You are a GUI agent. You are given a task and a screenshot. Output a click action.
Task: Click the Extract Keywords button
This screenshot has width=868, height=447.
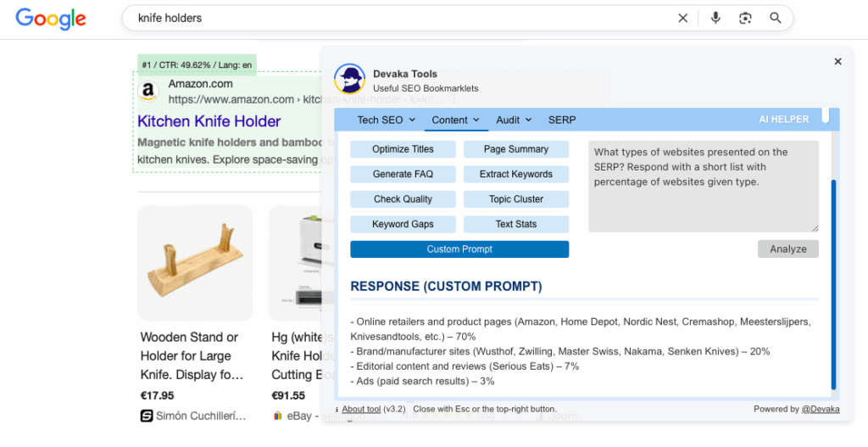(x=516, y=174)
